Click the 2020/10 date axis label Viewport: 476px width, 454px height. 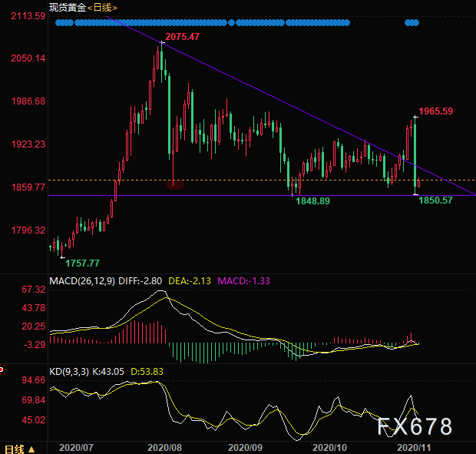pyautogui.click(x=329, y=448)
